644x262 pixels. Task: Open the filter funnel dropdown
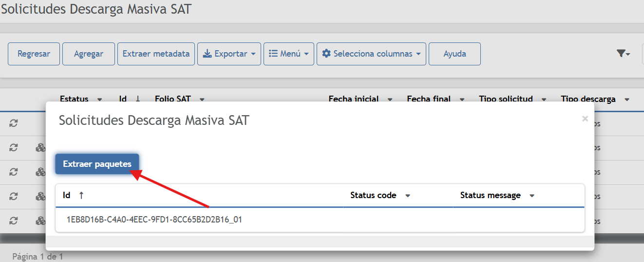click(x=623, y=54)
